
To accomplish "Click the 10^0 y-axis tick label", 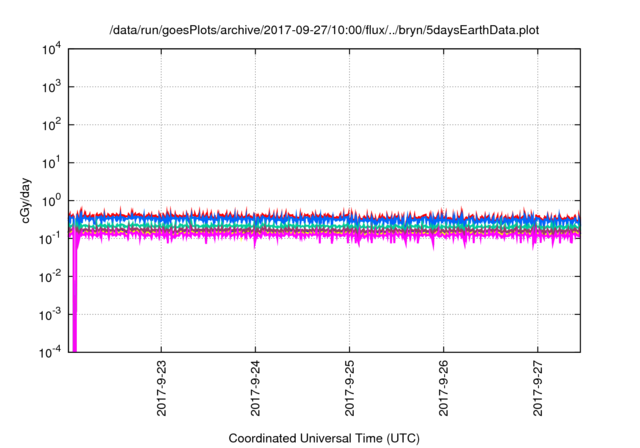I will [x=51, y=201].
